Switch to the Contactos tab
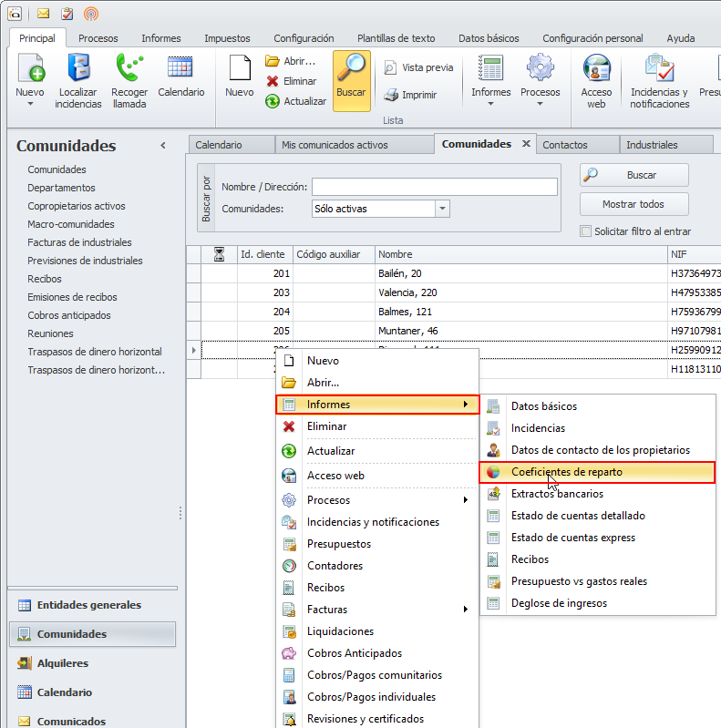Viewport: 721px width, 728px height. (565, 145)
